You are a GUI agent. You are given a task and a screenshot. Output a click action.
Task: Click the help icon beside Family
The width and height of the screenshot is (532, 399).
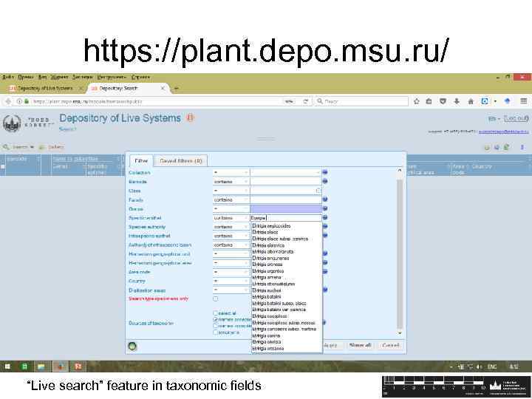[325, 199]
